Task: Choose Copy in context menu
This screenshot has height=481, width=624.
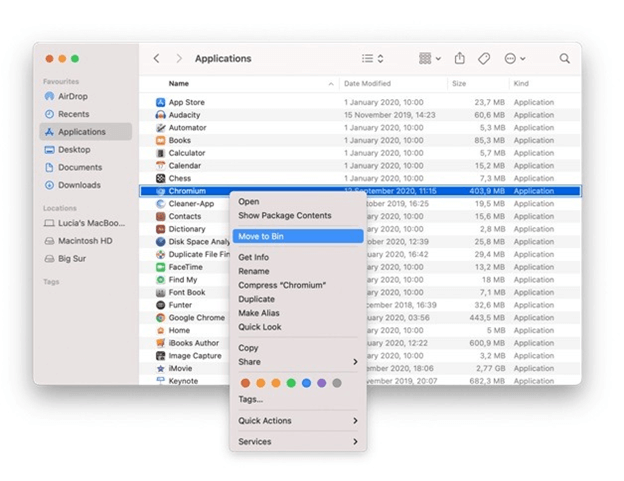Action: [298, 348]
